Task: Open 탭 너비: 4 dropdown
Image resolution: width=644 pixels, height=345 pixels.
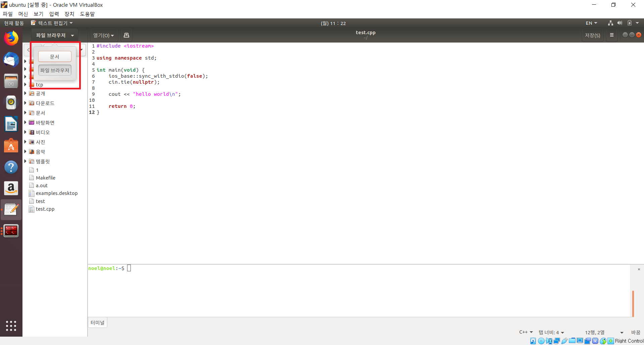Action: pos(551,332)
